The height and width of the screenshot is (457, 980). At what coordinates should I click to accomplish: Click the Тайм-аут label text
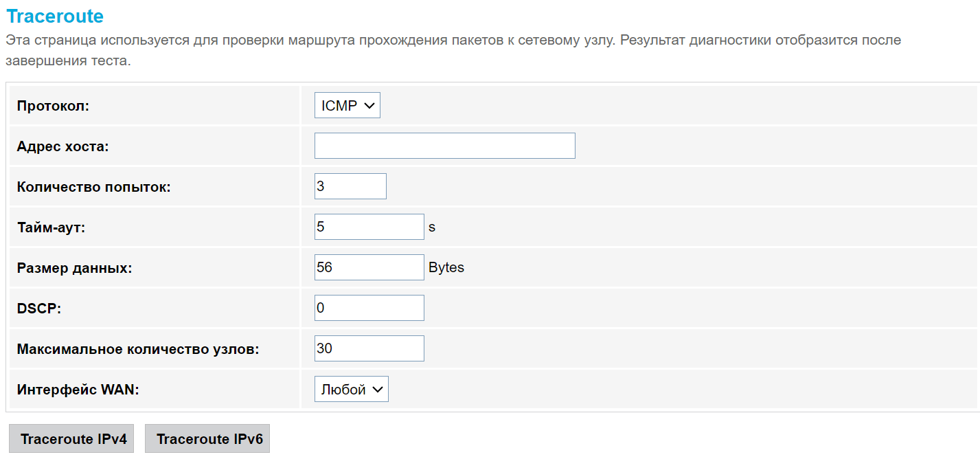pyautogui.click(x=51, y=227)
